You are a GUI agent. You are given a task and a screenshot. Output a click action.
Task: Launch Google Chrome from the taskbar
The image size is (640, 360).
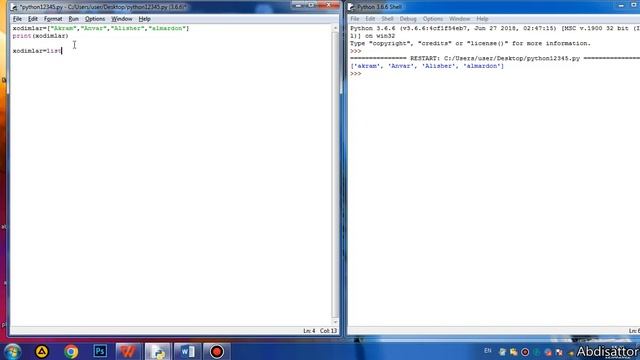[71, 351]
